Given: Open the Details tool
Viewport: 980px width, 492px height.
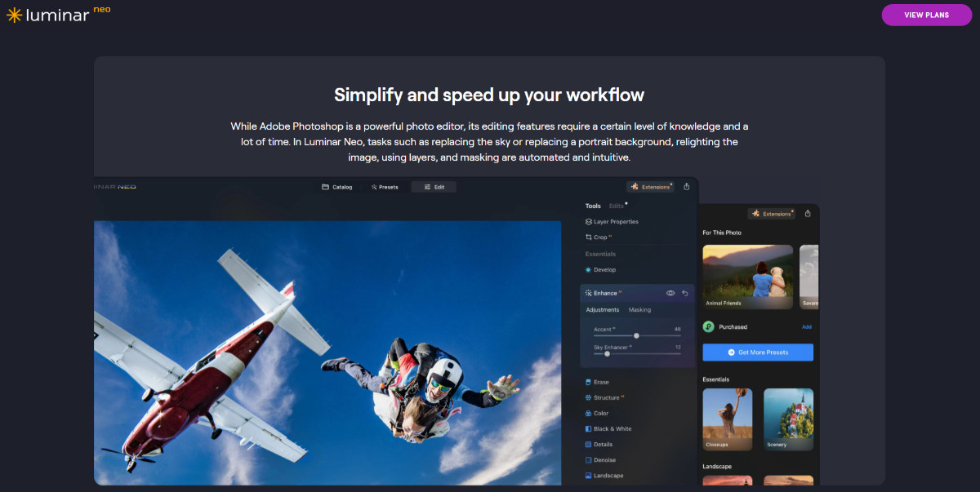Looking at the screenshot, I should click(x=599, y=445).
